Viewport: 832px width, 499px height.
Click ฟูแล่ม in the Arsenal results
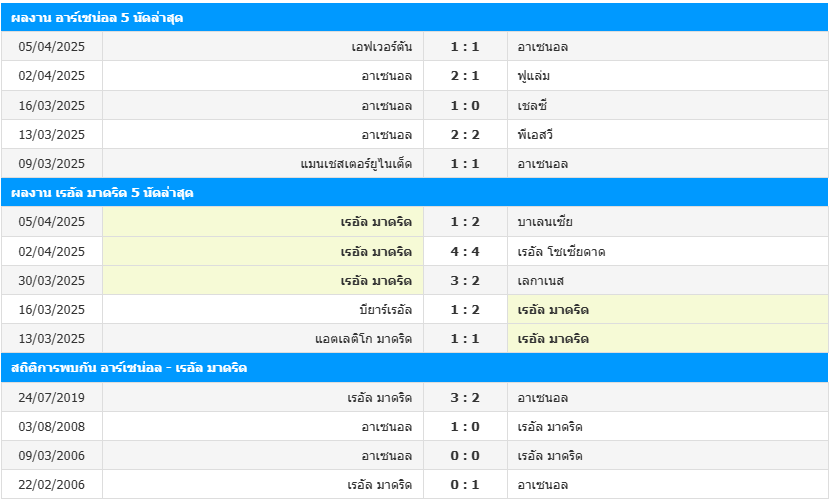[x=534, y=76]
